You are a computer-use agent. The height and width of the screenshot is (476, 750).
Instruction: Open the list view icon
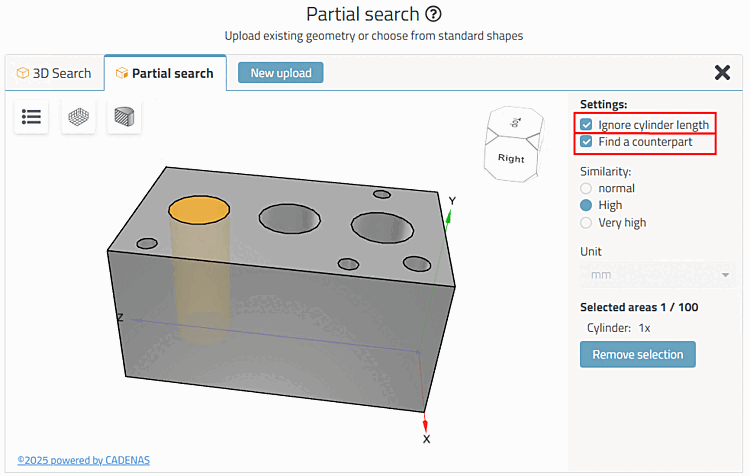[32, 116]
